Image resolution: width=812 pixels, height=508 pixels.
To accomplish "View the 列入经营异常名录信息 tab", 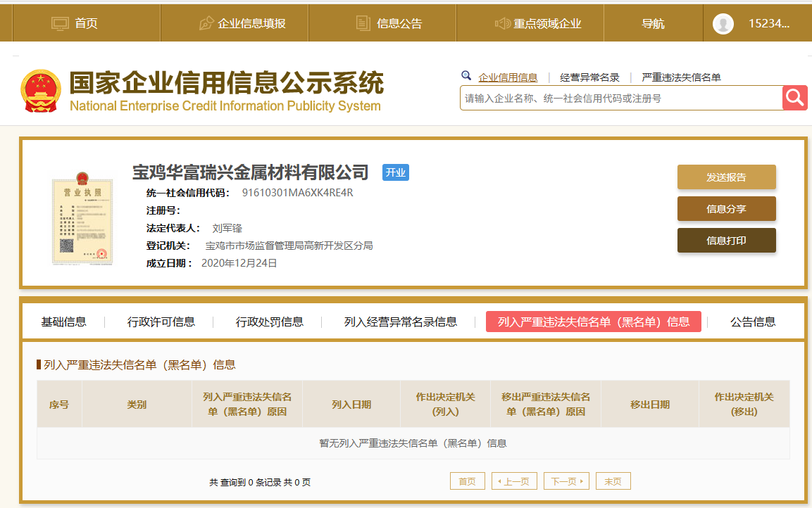I will click(400, 322).
